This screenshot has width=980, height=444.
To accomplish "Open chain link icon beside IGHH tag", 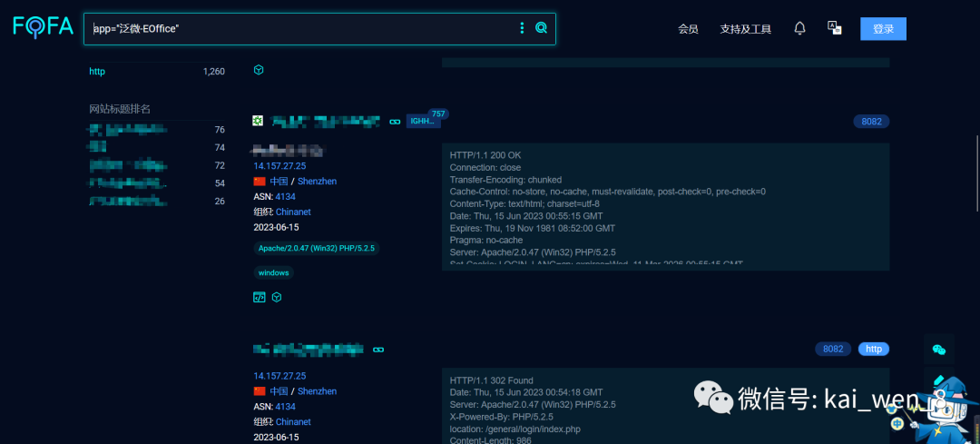I will pos(395,122).
